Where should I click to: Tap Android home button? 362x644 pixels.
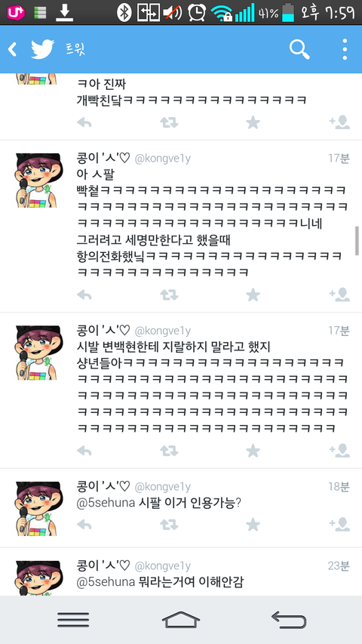(181, 620)
